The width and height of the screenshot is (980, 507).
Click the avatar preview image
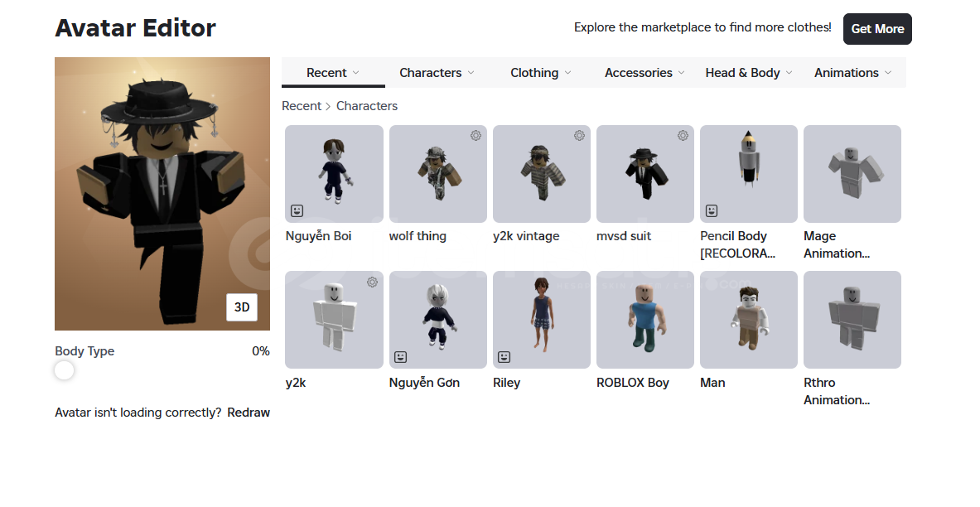click(x=162, y=194)
